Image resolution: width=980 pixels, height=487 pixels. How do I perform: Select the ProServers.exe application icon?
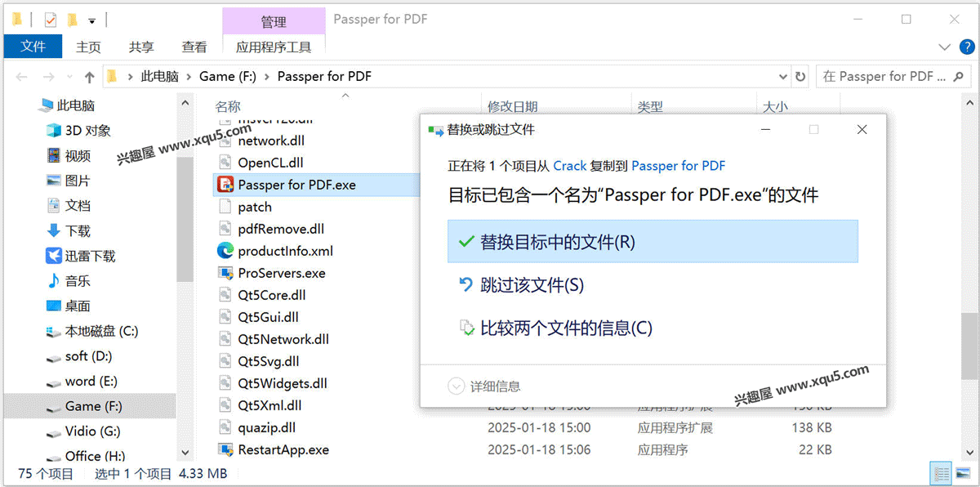(x=225, y=273)
